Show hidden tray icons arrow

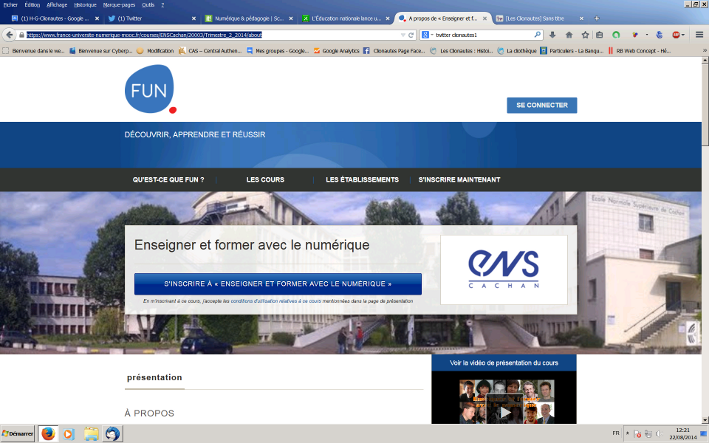[x=627, y=433]
